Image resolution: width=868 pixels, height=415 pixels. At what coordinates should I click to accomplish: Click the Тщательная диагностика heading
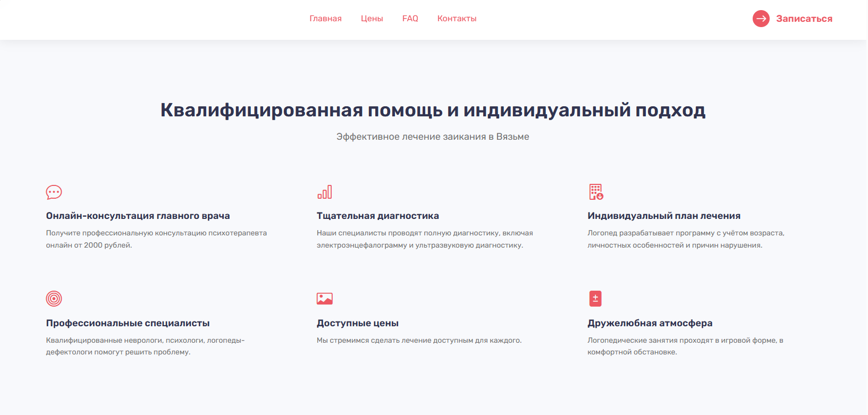click(x=377, y=216)
